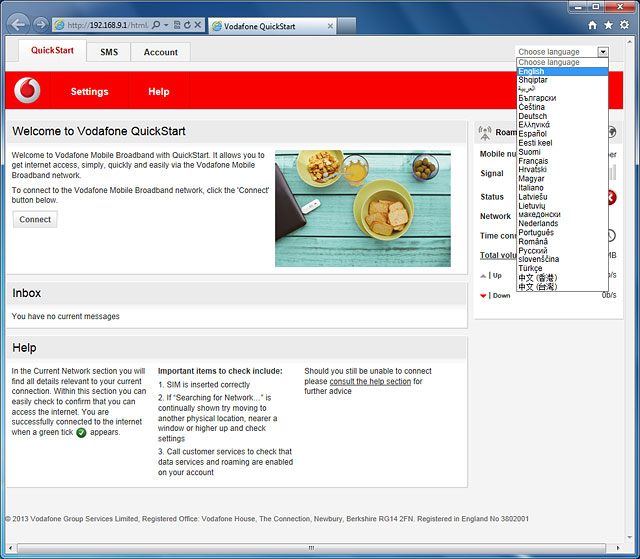This screenshot has height=559, width=640.
Task: Switch to the Account tab
Action: pyautogui.click(x=161, y=52)
